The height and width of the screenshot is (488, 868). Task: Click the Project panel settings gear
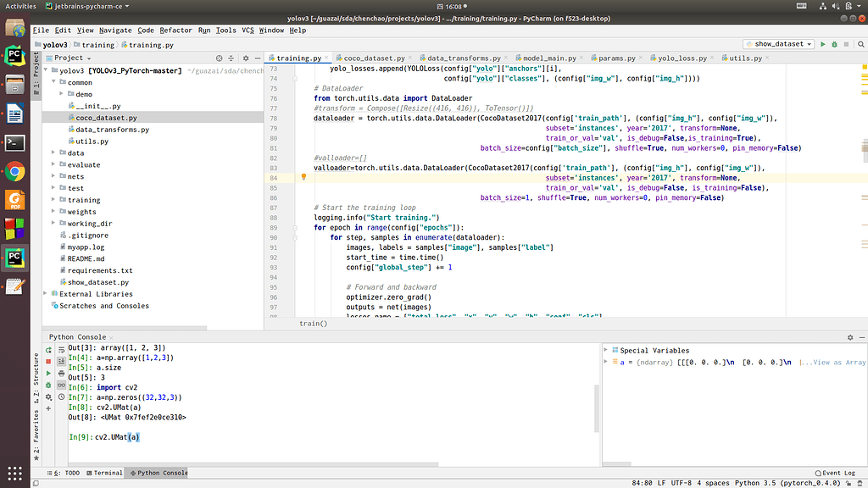[245, 58]
